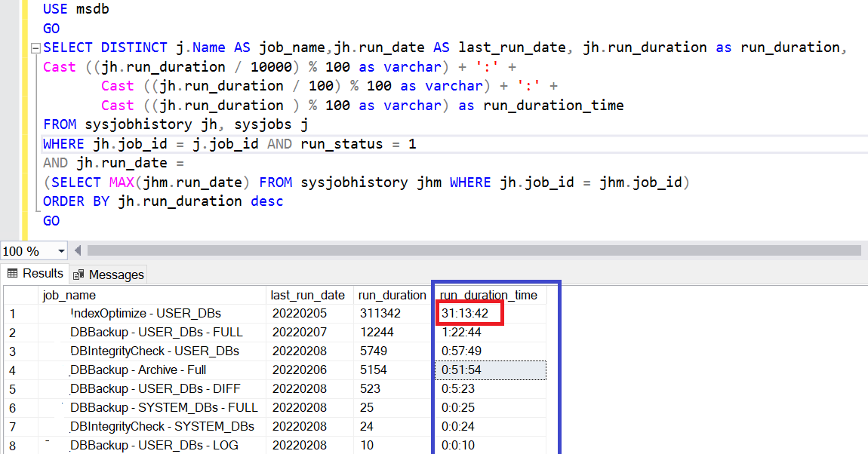Image resolution: width=868 pixels, height=454 pixels.
Task: Click the editor horizontal scrollbar track
Action: click(x=474, y=250)
